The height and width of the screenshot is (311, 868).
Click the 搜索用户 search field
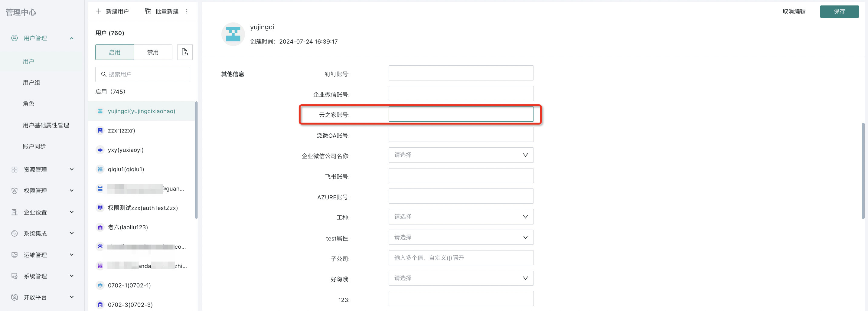pyautogui.click(x=147, y=74)
